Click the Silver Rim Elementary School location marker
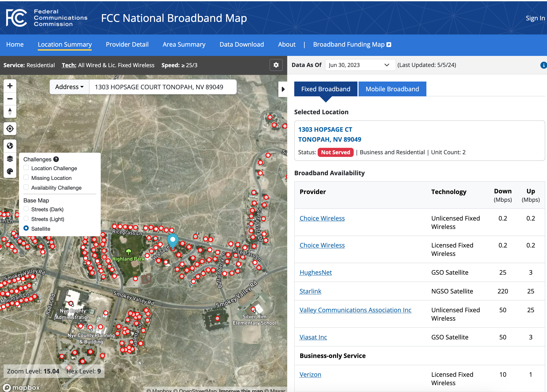 pos(253,309)
